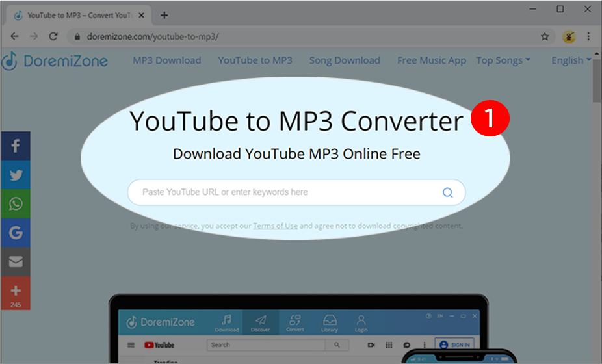The image size is (602, 364).
Task: Click the page vertical scrollbar
Action: [597, 81]
